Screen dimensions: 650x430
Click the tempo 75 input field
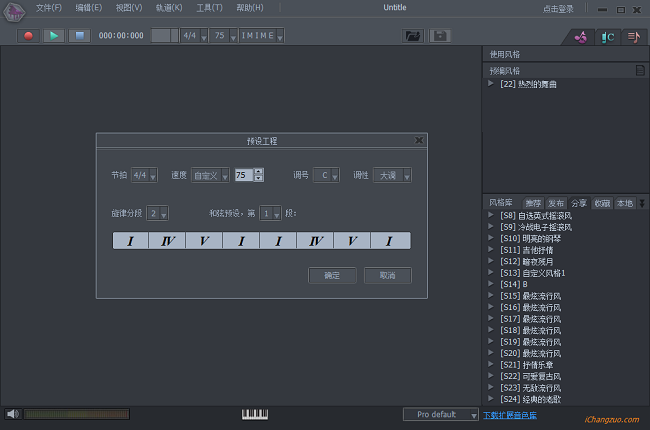[243, 175]
